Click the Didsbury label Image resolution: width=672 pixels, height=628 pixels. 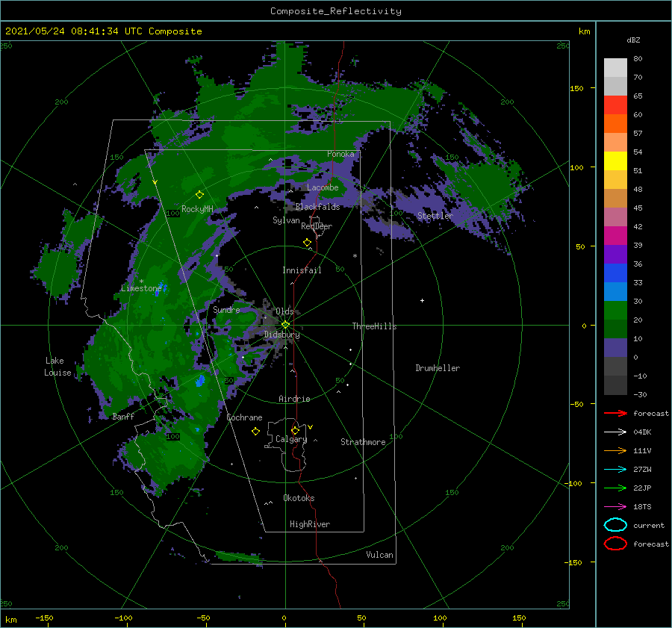coord(281,335)
